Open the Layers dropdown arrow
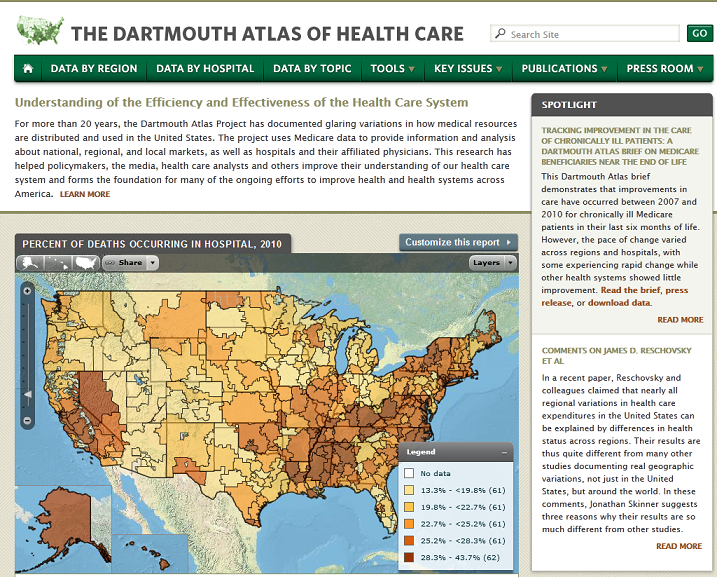 (510, 263)
